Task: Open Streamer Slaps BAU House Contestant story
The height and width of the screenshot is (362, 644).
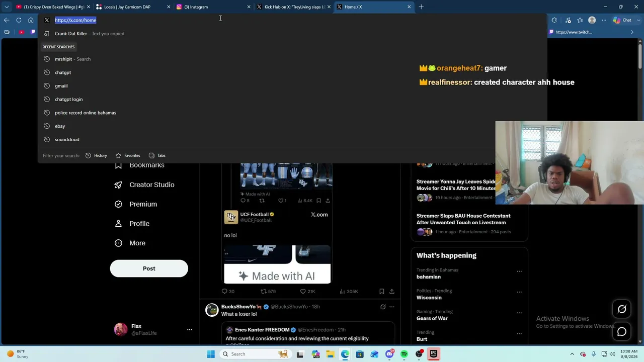Action: point(469,224)
